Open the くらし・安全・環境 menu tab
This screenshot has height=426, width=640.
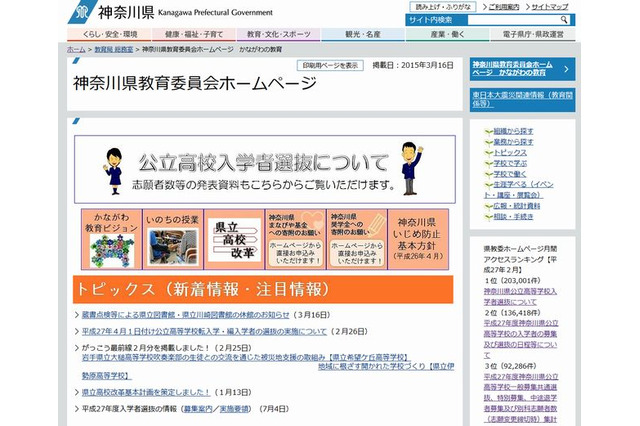click(x=109, y=34)
